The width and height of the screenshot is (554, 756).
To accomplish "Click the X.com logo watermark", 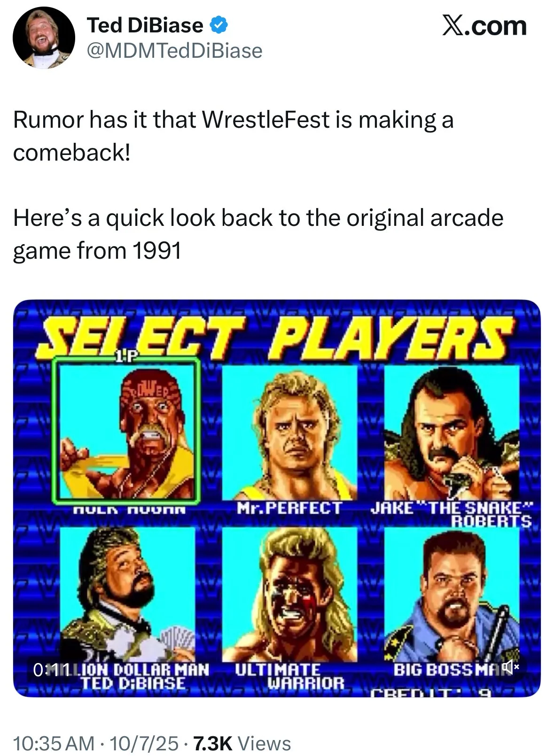I will click(484, 26).
